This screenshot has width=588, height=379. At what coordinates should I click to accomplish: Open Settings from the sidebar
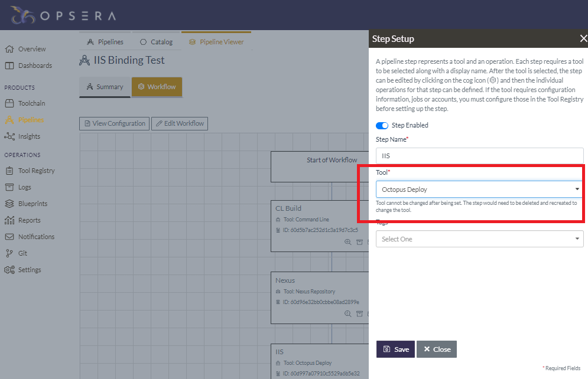click(x=29, y=270)
